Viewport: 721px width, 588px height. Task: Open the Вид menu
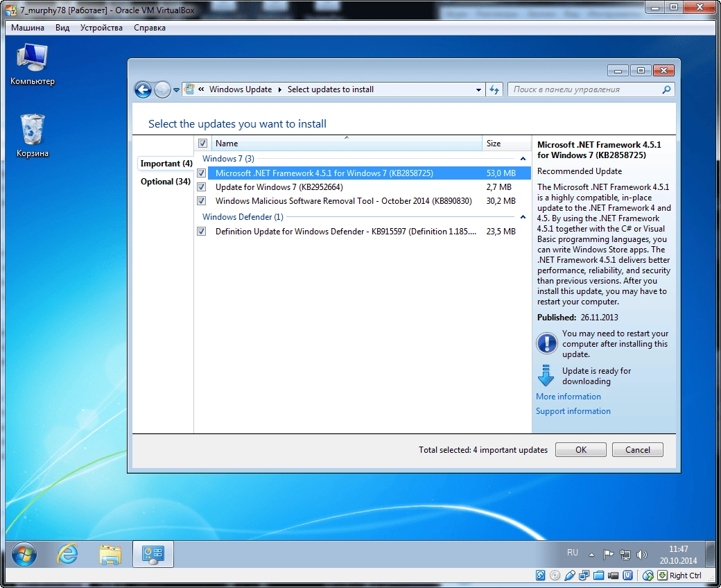point(62,28)
